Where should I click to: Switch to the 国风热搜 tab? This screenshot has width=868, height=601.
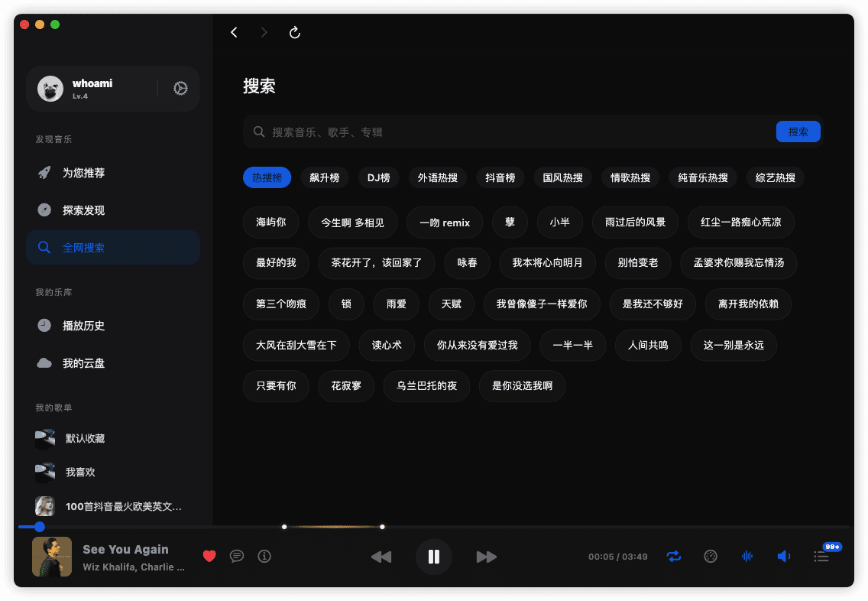coord(562,177)
